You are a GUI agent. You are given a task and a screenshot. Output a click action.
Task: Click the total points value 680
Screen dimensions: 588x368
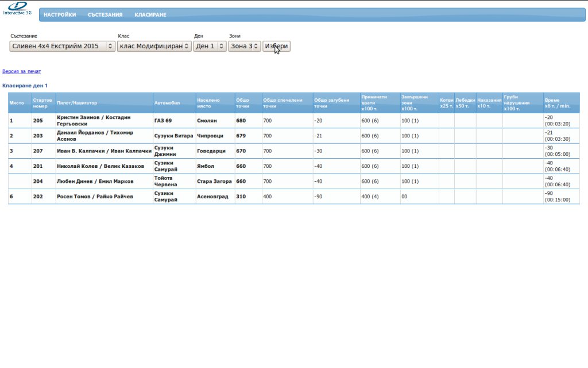(x=241, y=121)
